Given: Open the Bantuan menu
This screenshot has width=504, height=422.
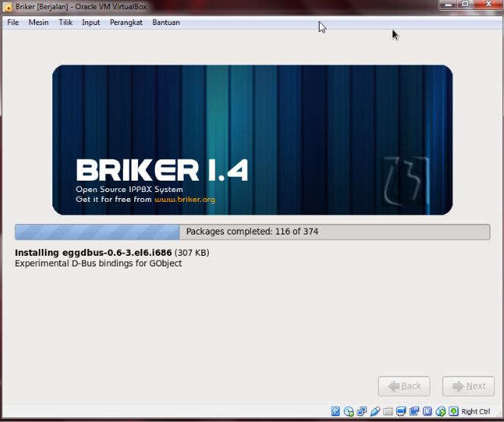Looking at the screenshot, I should pyautogui.click(x=166, y=23).
